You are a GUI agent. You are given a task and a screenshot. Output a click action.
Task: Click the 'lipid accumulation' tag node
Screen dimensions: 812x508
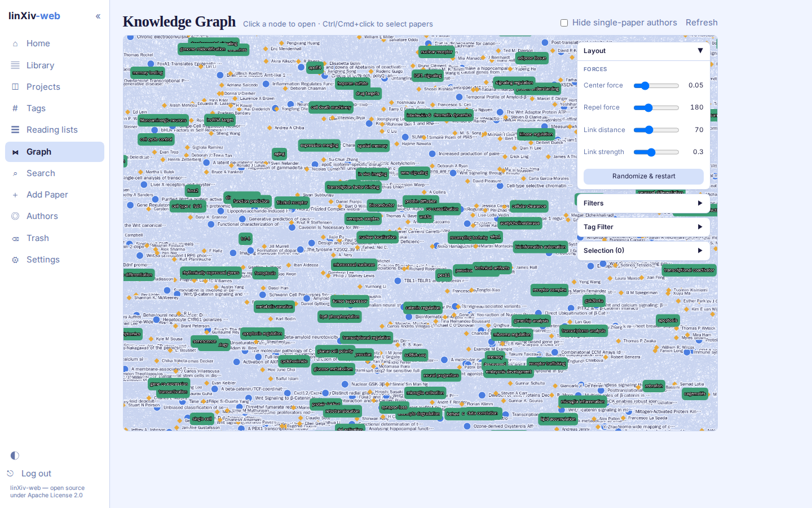[x=558, y=419]
